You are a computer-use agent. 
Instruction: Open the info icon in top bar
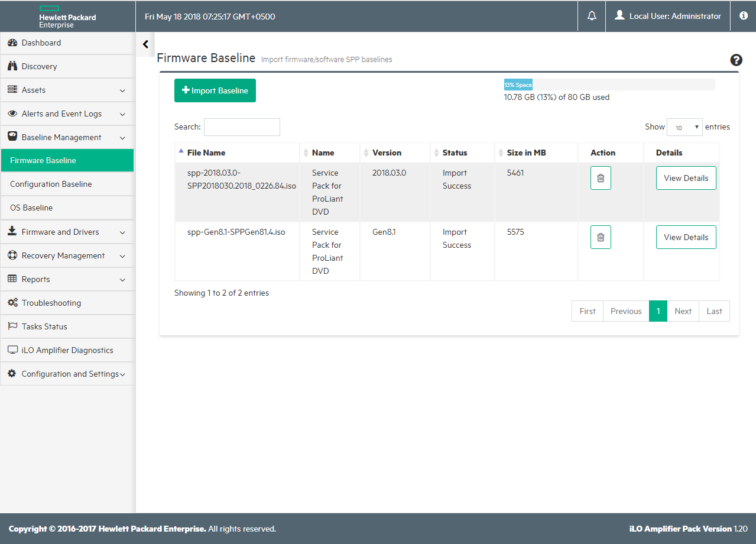coord(744,16)
